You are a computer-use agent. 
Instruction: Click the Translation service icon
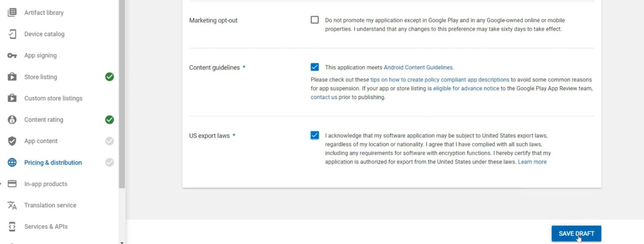tap(12, 205)
